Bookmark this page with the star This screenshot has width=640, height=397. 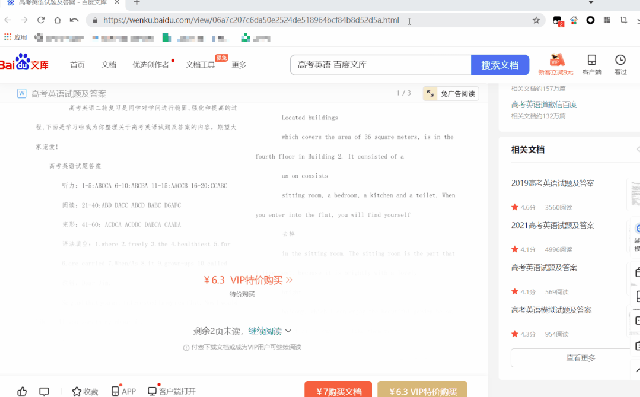pos(536,20)
